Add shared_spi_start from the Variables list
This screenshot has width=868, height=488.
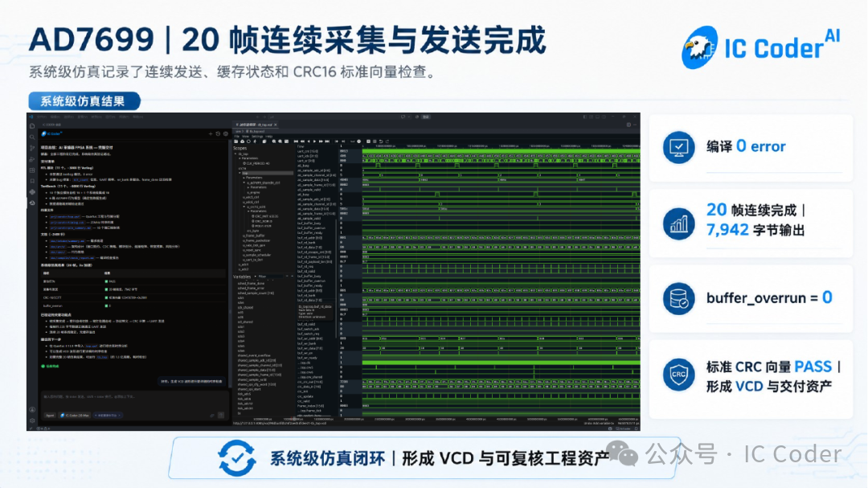pyautogui.click(x=249, y=389)
